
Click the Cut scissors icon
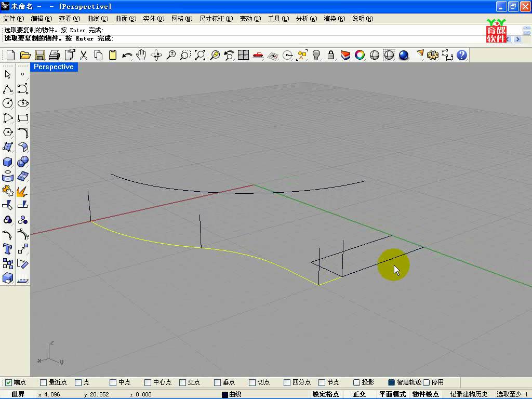84,55
